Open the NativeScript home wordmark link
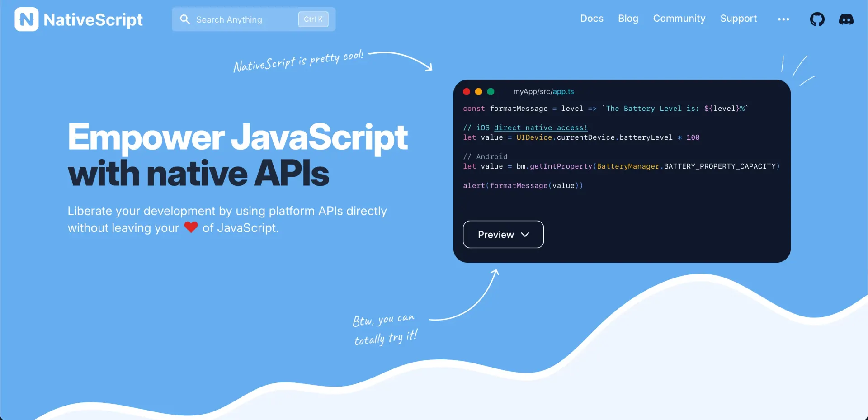The width and height of the screenshot is (868, 420). click(93, 19)
